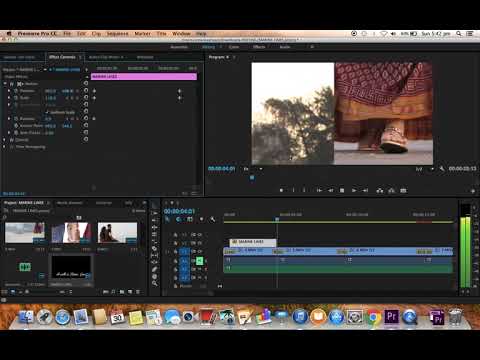Switch to the Media Browser tab
Viewport: 480px width, 360px height.
click(x=69, y=203)
